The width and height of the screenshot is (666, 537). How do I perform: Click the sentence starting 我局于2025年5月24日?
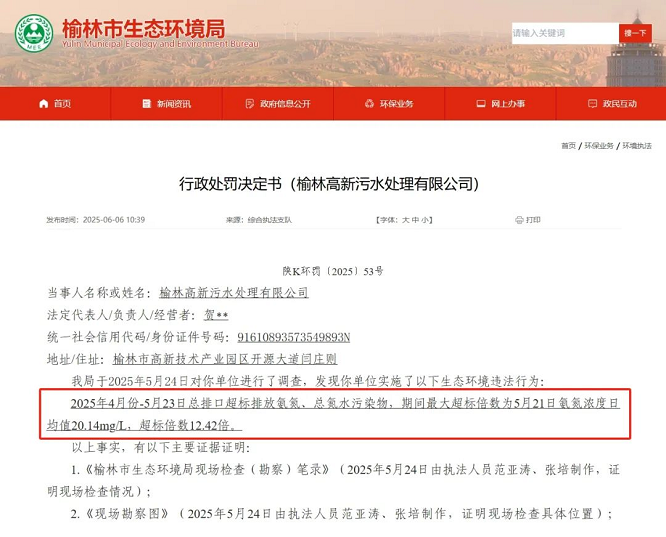tap(308, 381)
